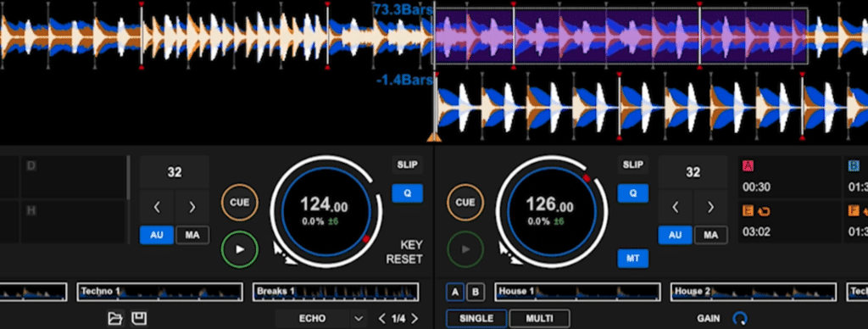Turn off the MT master tempo button
Screen dimensions: 868x329
click(x=632, y=258)
